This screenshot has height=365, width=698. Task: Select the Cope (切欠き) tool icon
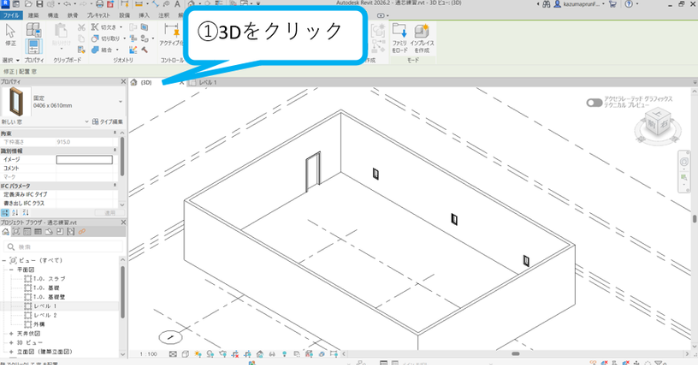(x=95, y=27)
